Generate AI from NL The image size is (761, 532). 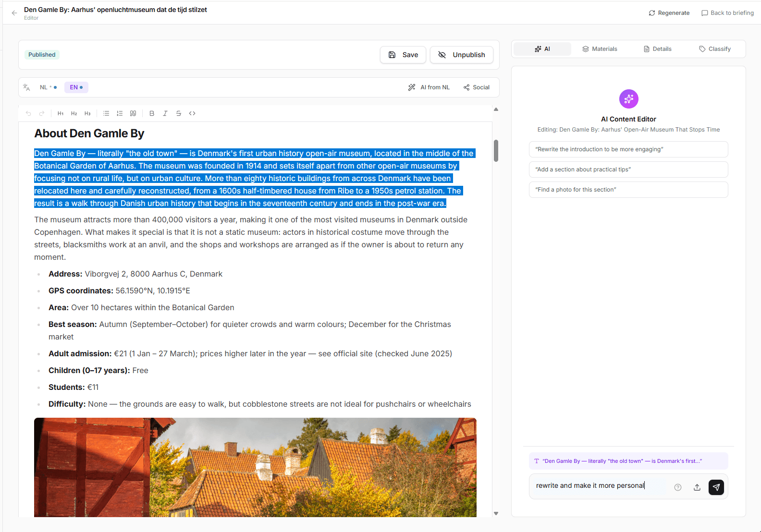coord(429,87)
